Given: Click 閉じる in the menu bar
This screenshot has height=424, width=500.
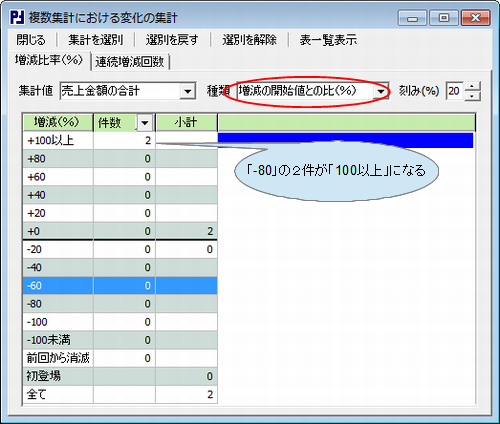Looking at the screenshot, I should coord(31,40).
